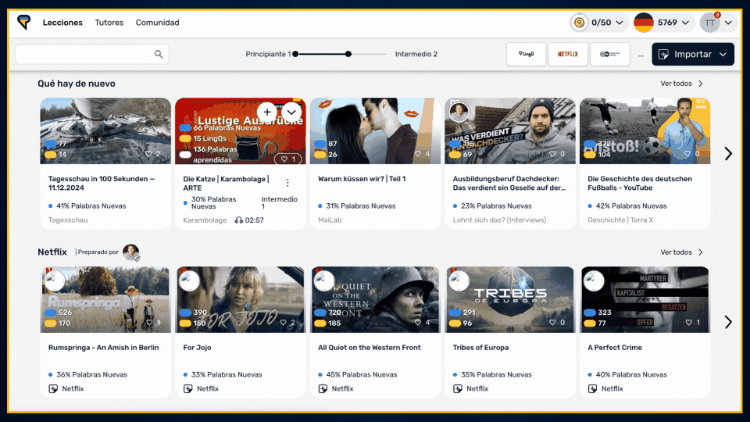Click Netflix source icon under Tribes of Europa
Screen dimensions: 750x422
click(x=458, y=389)
